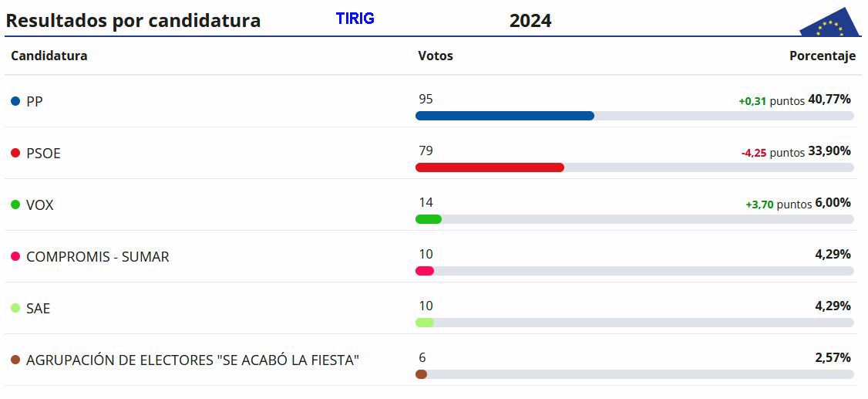The image size is (868, 399).
Task: Click the blue PP votes bar
Action: click(x=504, y=116)
